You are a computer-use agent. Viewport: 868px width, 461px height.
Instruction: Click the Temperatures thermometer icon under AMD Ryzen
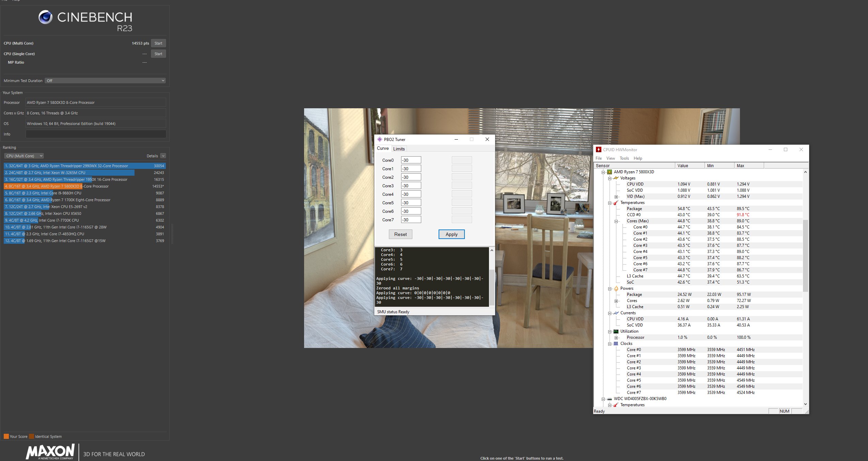pos(616,203)
